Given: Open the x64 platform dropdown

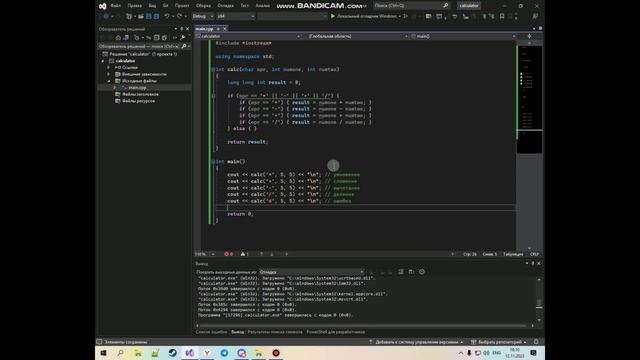Looking at the screenshot, I should 236,16.
